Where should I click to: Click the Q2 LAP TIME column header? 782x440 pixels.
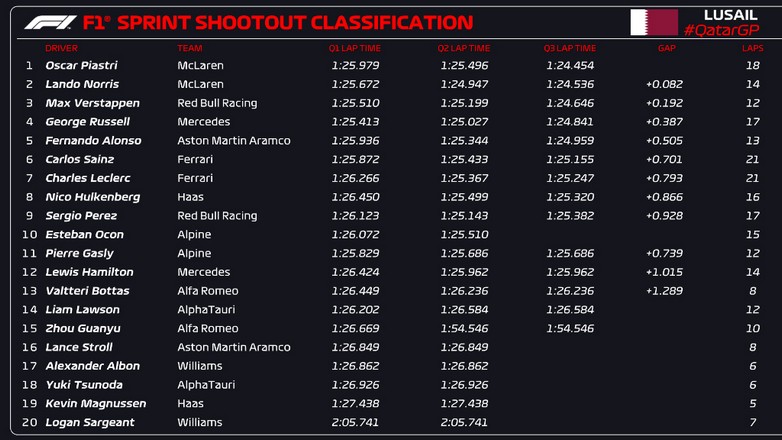tap(463, 48)
